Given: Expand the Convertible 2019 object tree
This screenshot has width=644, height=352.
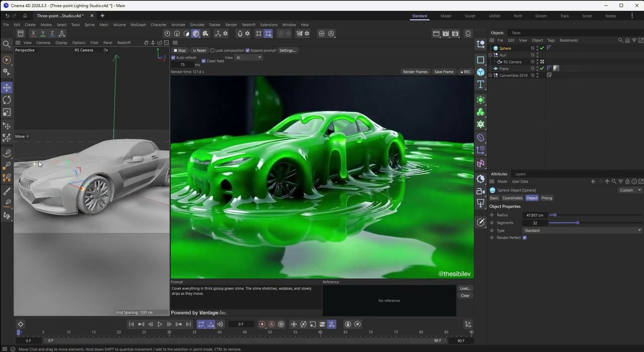Looking at the screenshot, I should tap(491, 75).
